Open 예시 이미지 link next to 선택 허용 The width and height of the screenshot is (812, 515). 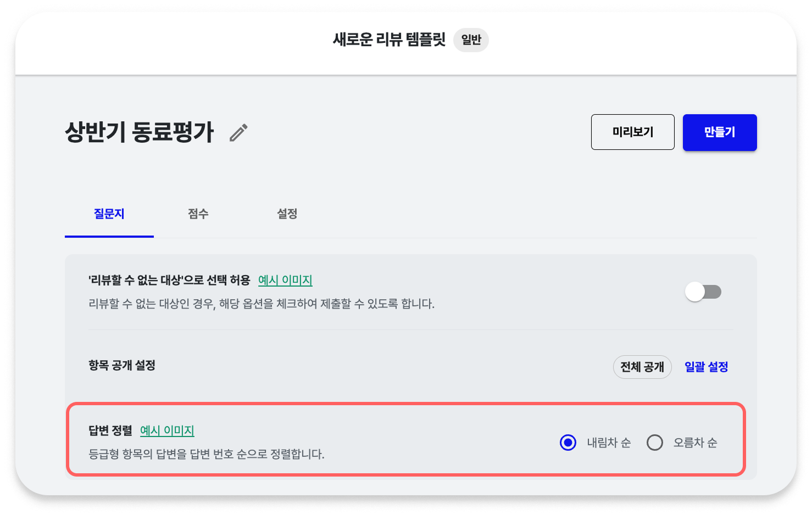coord(285,280)
